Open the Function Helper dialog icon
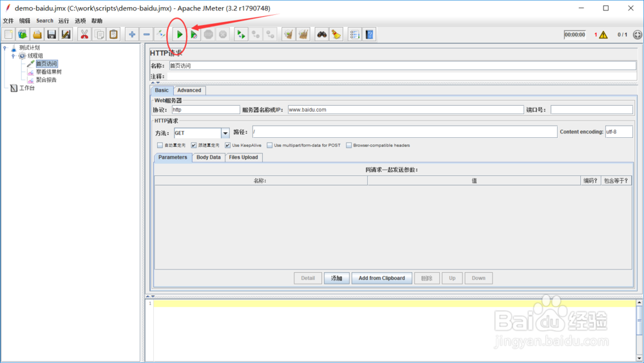Image resolution: width=644 pixels, height=363 pixels. click(x=354, y=35)
